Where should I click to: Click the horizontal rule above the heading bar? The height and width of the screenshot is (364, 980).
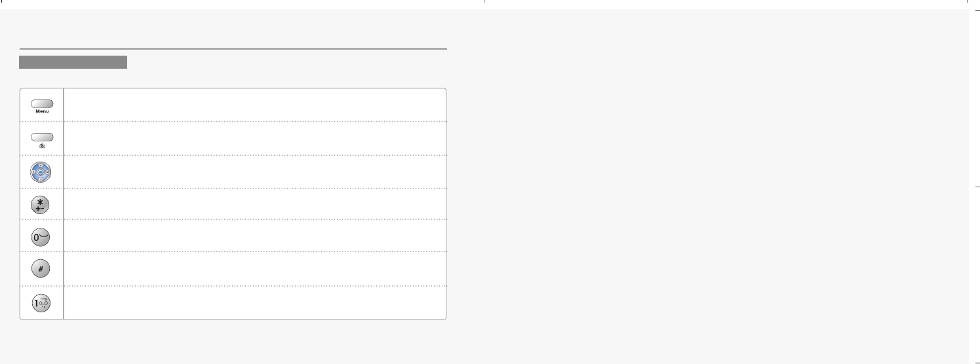[x=233, y=48]
